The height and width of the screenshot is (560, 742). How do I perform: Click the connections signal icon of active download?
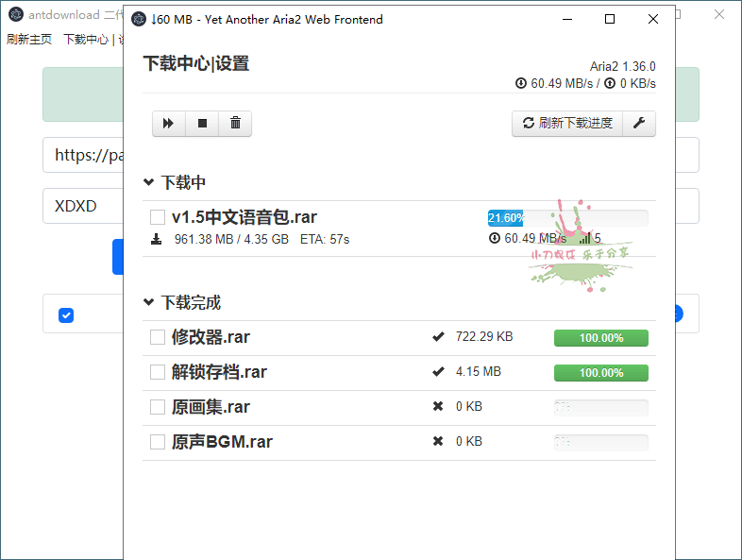click(x=584, y=239)
